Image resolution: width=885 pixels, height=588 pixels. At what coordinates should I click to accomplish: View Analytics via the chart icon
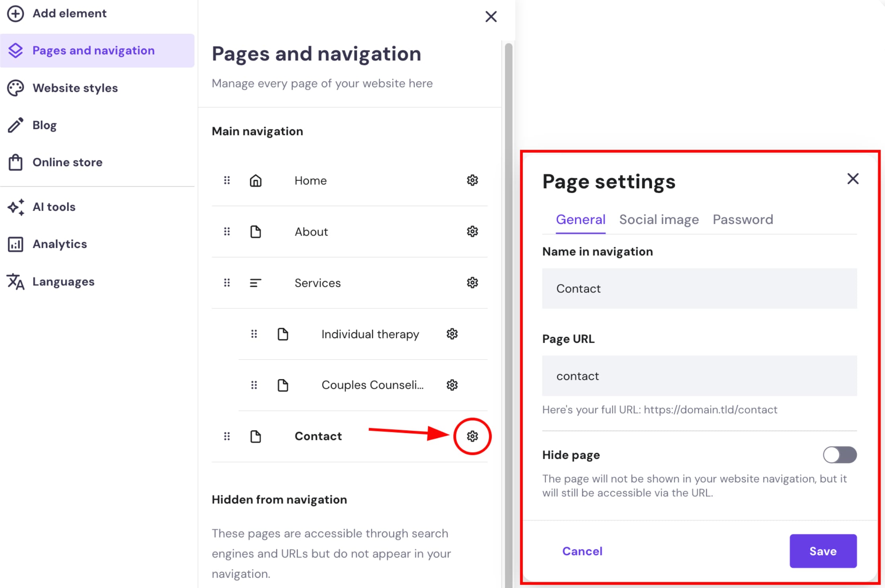[15, 244]
